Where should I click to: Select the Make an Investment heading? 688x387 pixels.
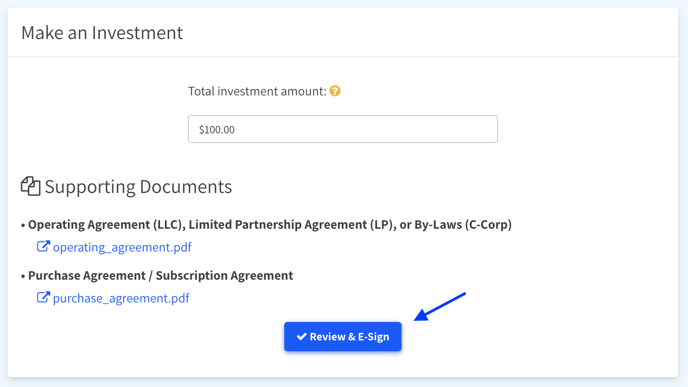pyautogui.click(x=102, y=33)
